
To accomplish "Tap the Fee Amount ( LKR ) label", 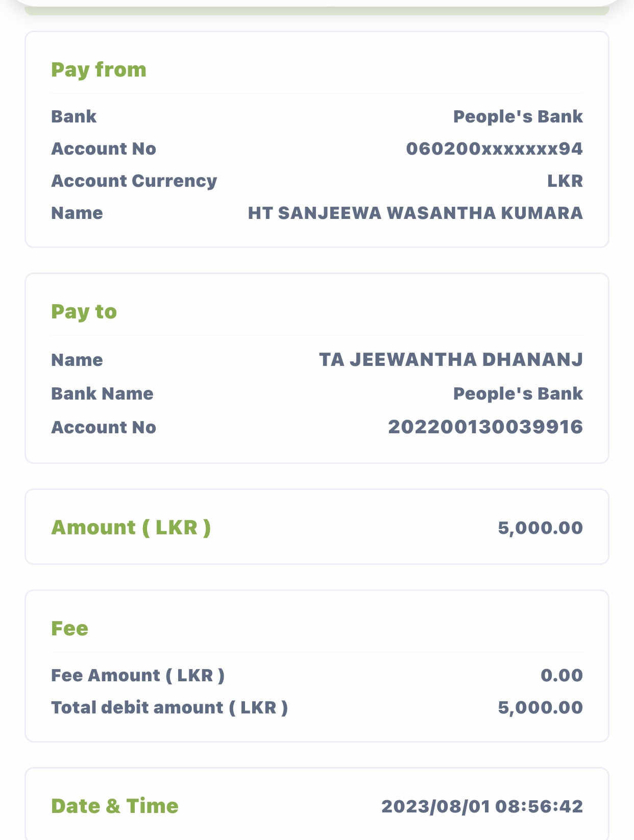I will point(138,676).
